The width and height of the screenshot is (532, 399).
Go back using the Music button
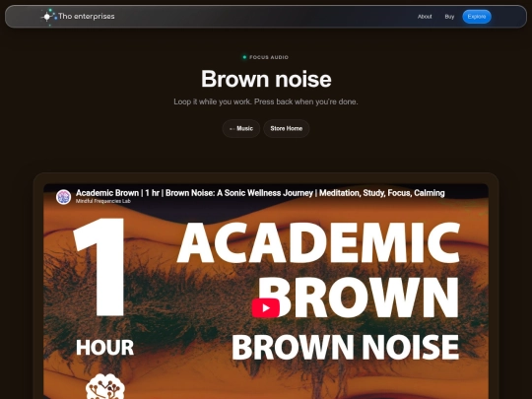point(241,129)
